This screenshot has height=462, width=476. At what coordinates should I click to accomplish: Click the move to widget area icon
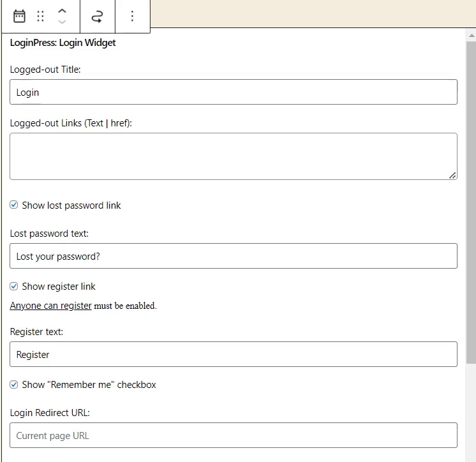(x=97, y=16)
